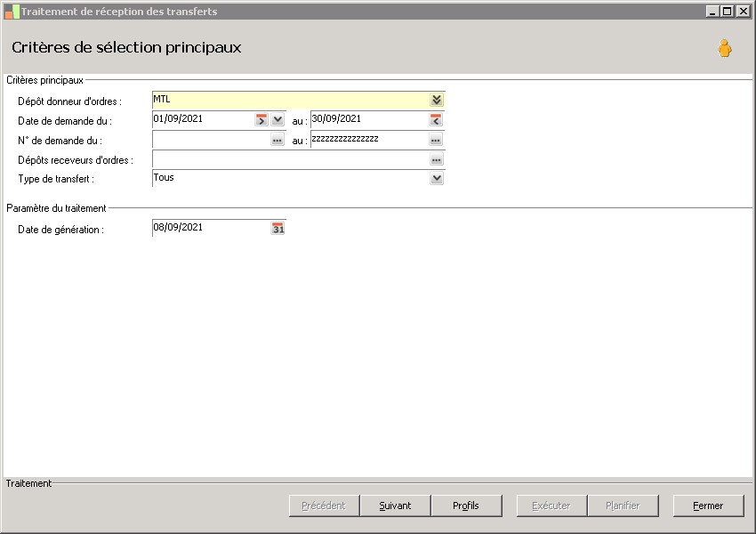Open the Profils button
This screenshot has width=756, height=534.
(x=466, y=506)
